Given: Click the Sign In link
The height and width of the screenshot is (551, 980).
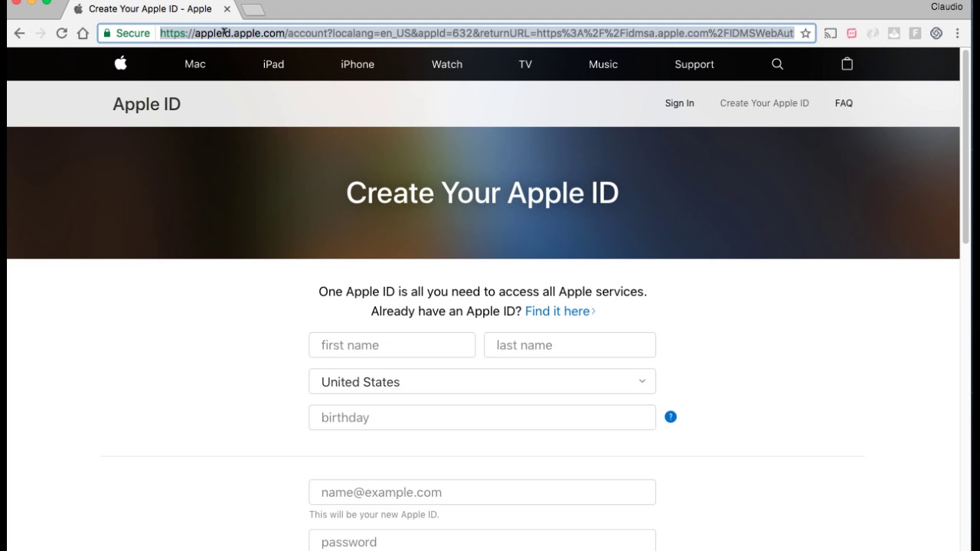Looking at the screenshot, I should 680,103.
